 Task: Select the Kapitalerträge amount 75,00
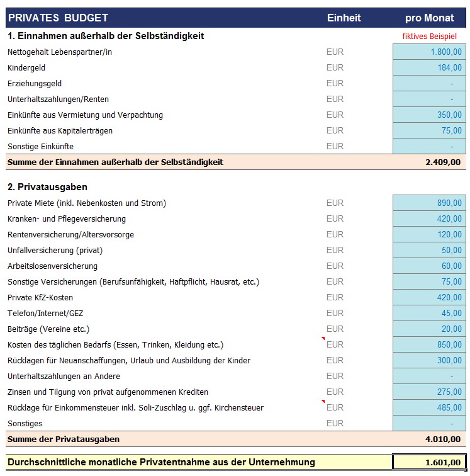click(429, 130)
